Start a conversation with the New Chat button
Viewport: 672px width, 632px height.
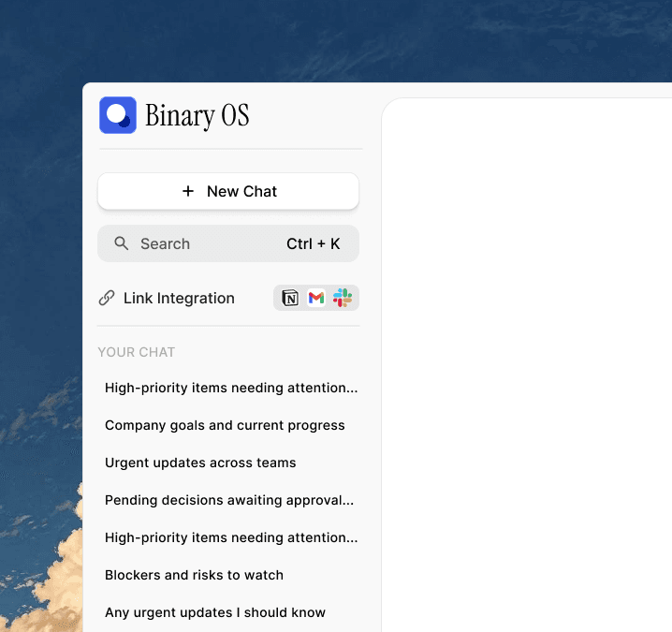tap(228, 191)
